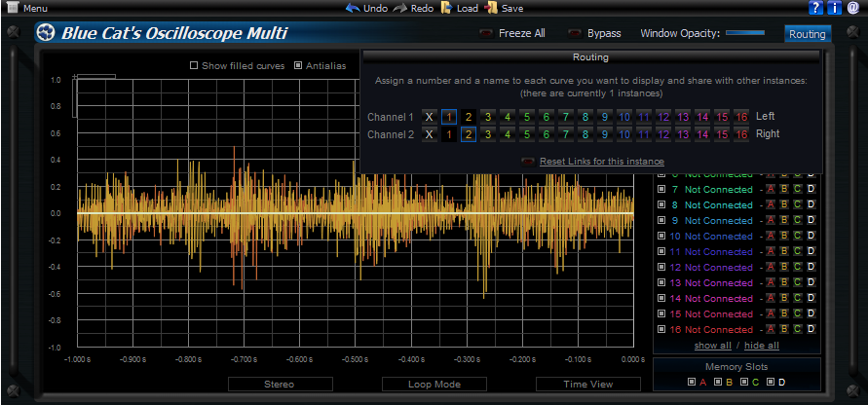The width and height of the screenshot is (868, 405).
Task: Assign Channel 1 to curve number 12
Action: tap(663, 117)
